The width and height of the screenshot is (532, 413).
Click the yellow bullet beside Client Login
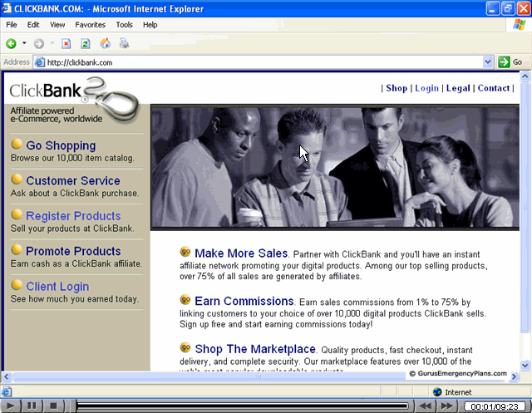[x=17, y=285]
